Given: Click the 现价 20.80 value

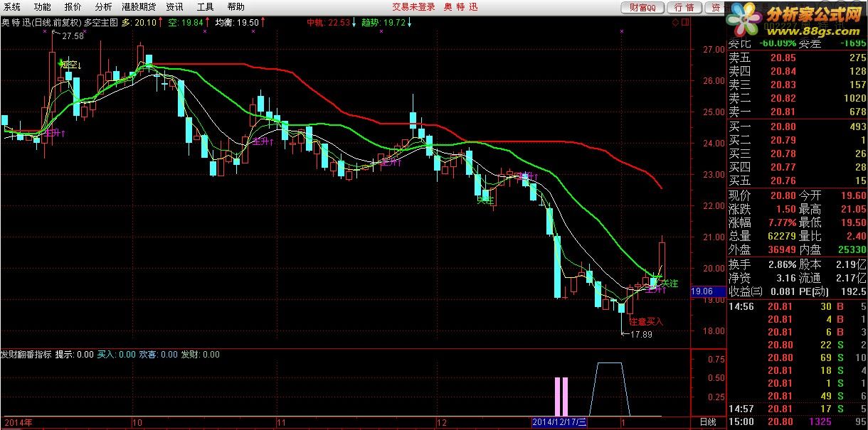Looking at the screenshot, I should (x=782, y=195).
